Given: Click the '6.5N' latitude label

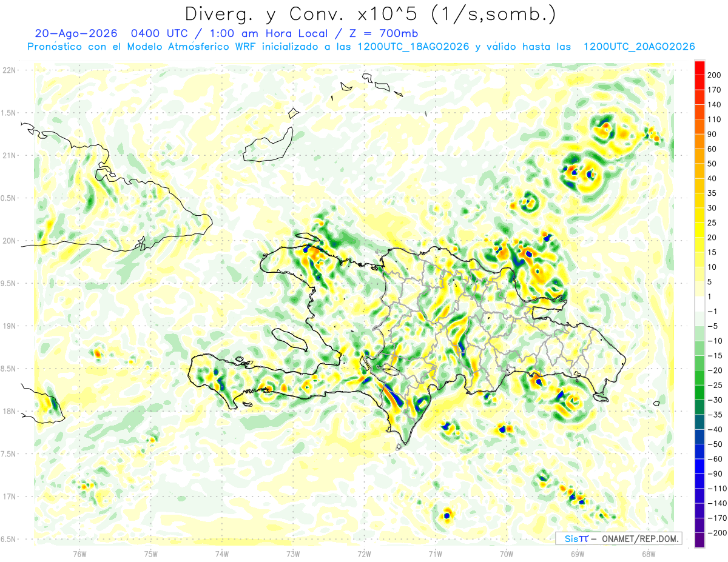Looking at the screenshot, I should pyautogui.click(x=8, y=539).
